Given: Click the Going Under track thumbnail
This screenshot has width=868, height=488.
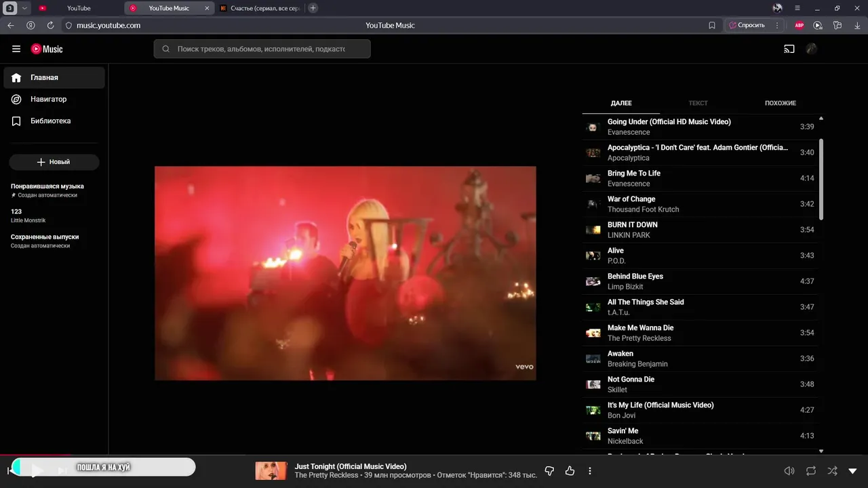Looking at the screenshot, I should pos(593,127).
